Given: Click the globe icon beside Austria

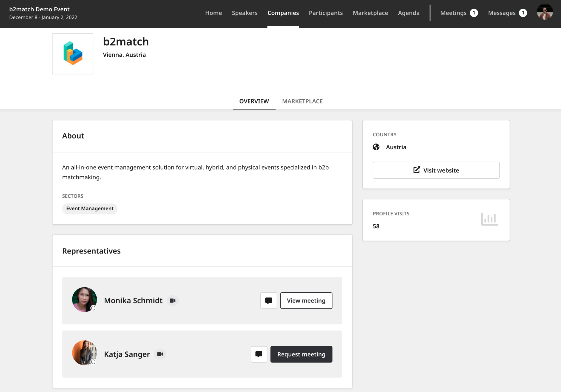Looking at the screenshot, I should click(x=376, y=147).
